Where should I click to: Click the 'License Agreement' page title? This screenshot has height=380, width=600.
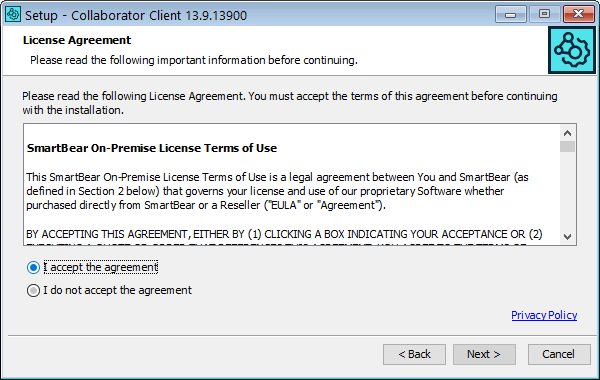(x=77, y=40)
